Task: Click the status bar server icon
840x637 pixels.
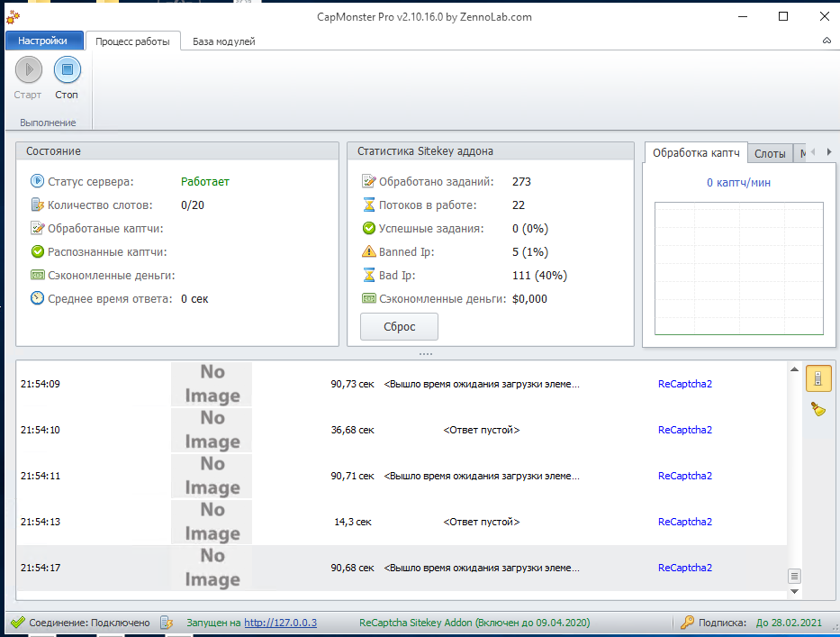Action: pos(167,623)
